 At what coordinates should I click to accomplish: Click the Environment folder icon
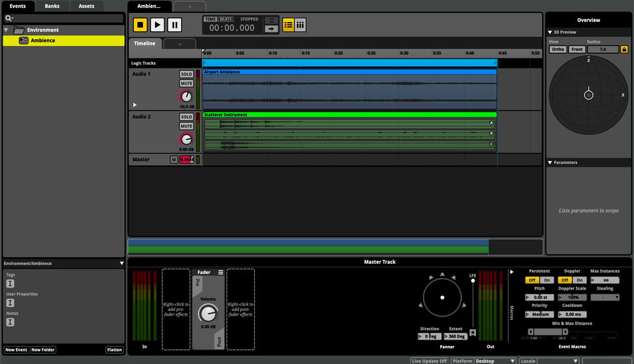19,30
